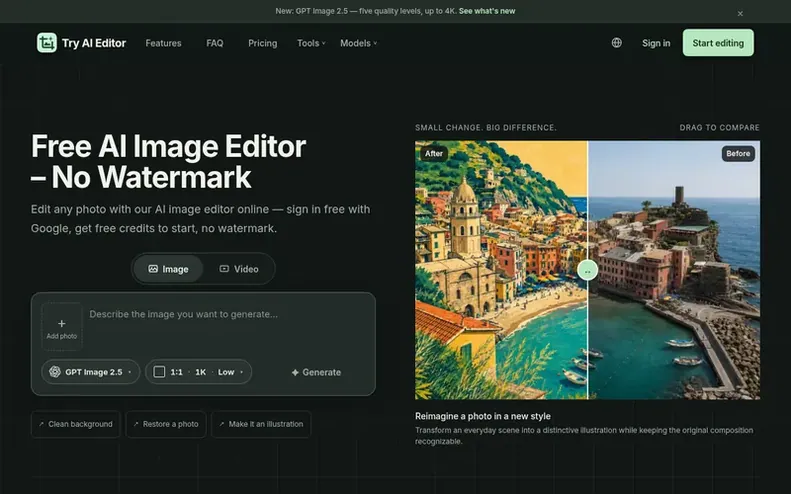Click the arrow icon on Restore a photo chip

(136, 424)
